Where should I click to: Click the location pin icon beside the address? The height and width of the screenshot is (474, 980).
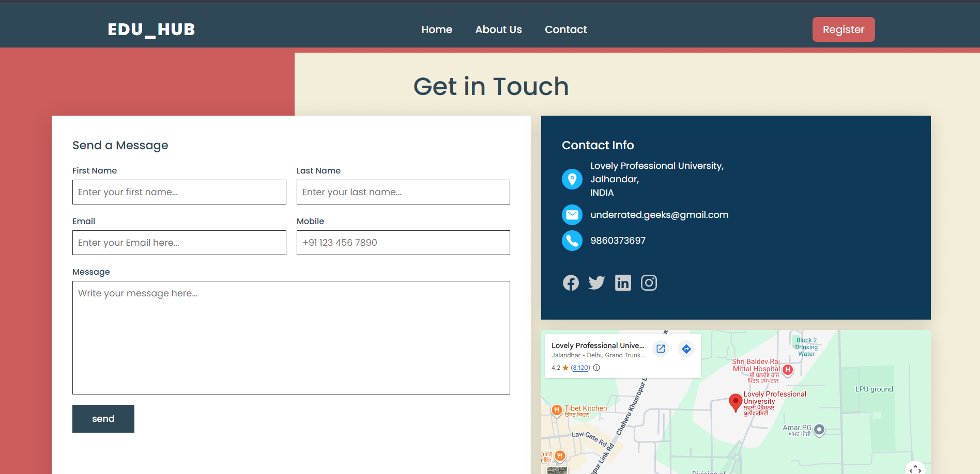[572, 179]
